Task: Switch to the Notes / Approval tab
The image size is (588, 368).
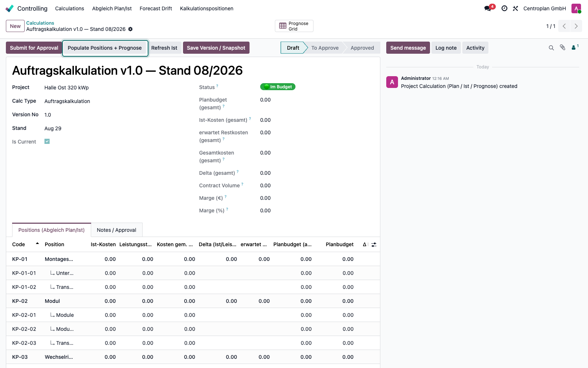Action: 116,230
